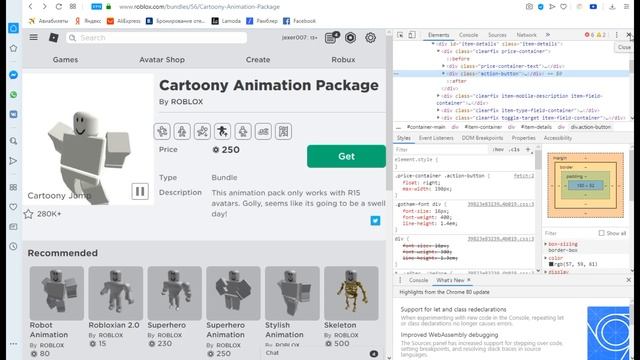This screenshot has height=360, width=640.
Task: Toggle the Show all computed styles checkbox
Action: [x=601, y=233]
